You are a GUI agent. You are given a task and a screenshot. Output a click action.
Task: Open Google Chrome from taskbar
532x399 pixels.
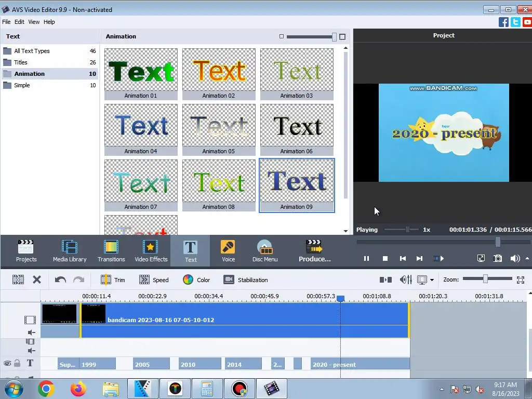coord(46,389)
